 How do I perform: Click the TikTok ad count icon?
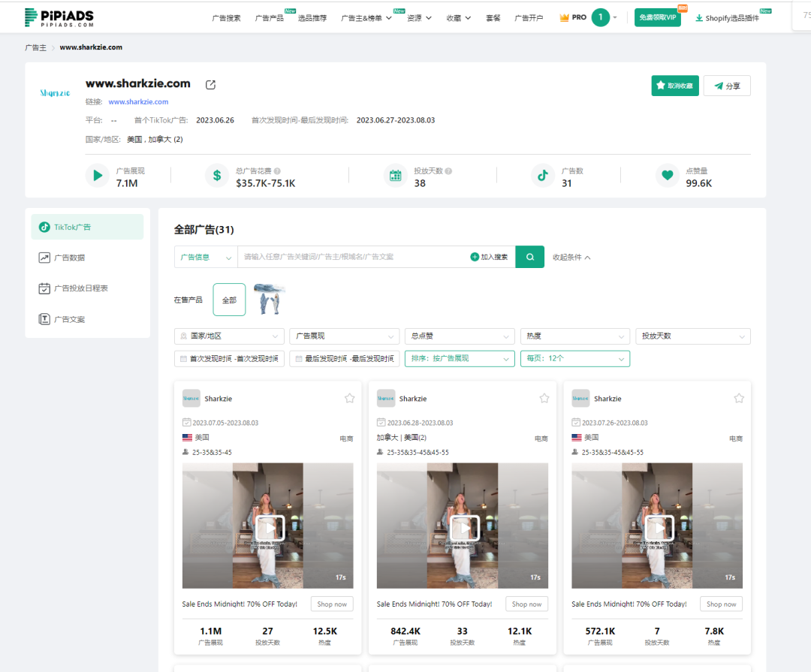click(543, 176)
